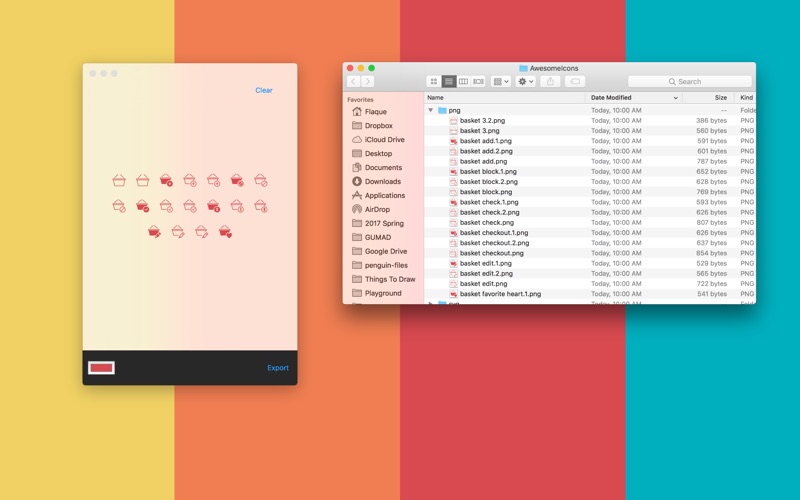Select file basket 3.png
This screenshot has width=800, height=500.
(590, 131)
